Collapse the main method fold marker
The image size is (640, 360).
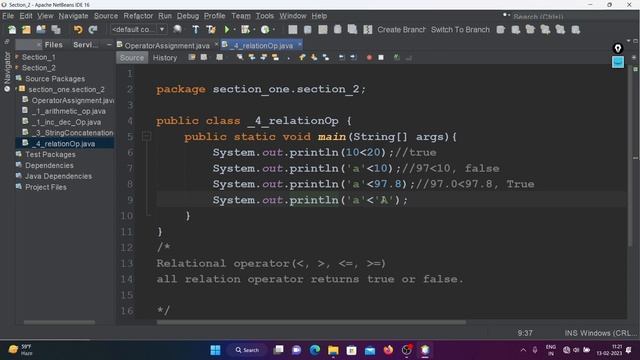pos(146,136)
